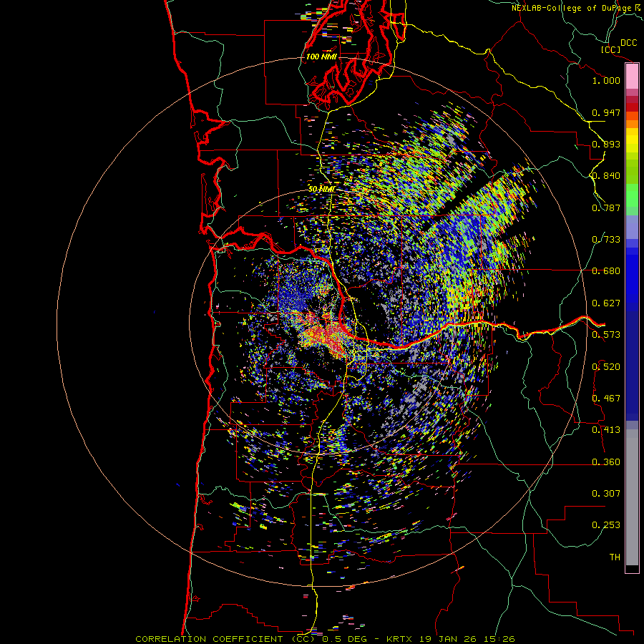Image resolution: width=644 pixels, height=644 pixels.
Task: Pick the orange swatch in the color bar
Action: (632, 124)
